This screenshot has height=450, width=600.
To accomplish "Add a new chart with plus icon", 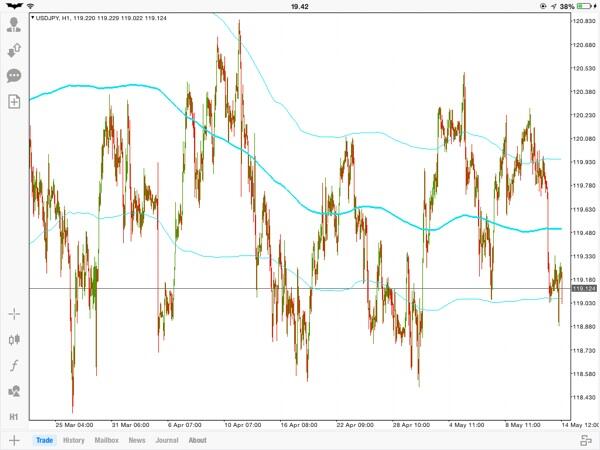I will point(14,440).
